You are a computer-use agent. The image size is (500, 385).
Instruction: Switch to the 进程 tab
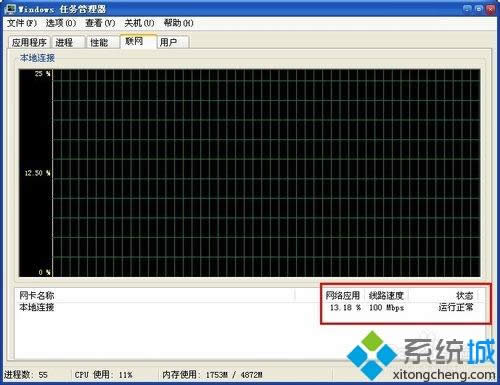tap(68, 43)
